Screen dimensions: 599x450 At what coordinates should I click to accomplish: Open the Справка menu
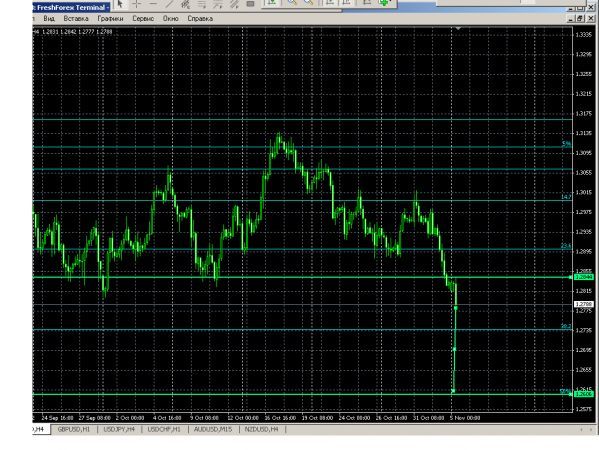click(x=200, y=18)
